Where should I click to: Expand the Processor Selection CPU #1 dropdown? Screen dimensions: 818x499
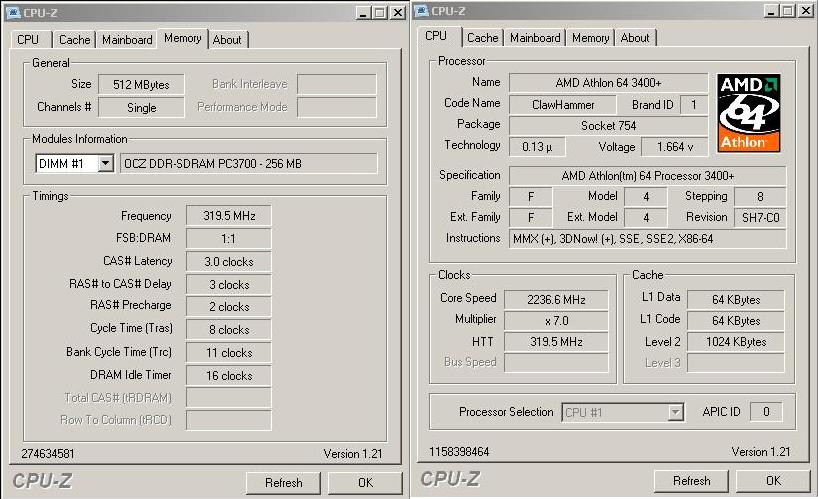(x=676, y=412)
